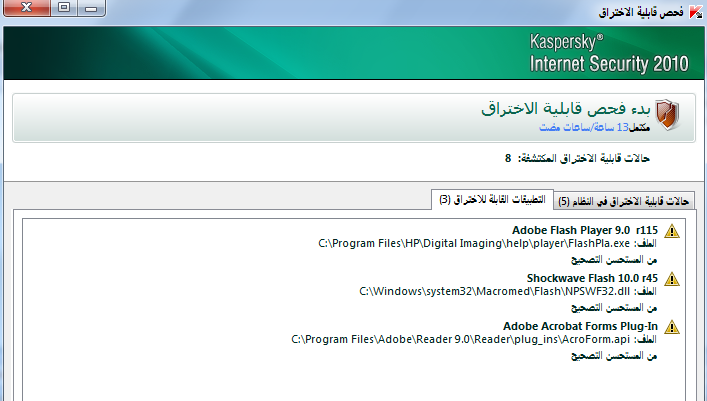This screenshot has height=401, width=707.
Task: Click the red shield vulnerability scan icon
Action: pos(667,115)
